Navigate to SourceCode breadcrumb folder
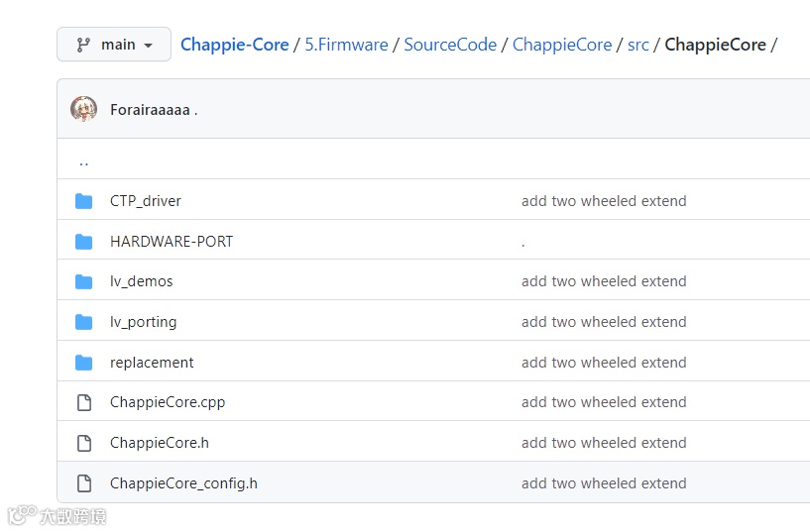810x532 pixels. click(x=450, y=45)
